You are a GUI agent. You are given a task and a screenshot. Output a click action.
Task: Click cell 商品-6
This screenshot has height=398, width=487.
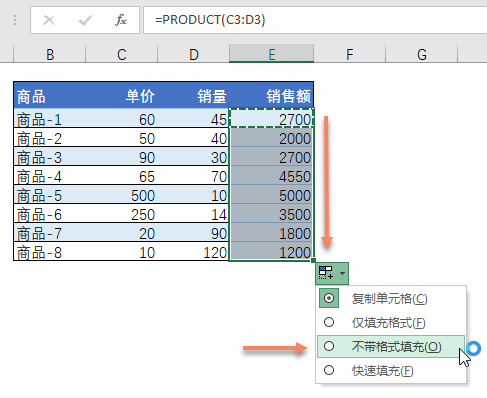50,214
